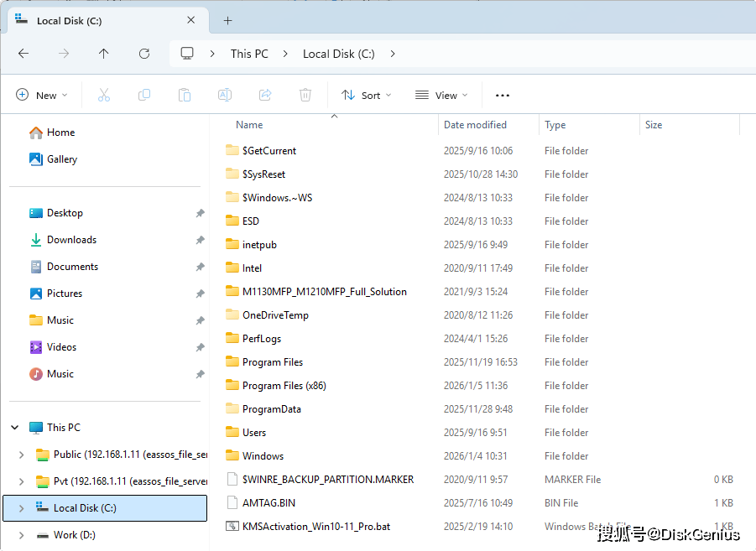Click the Delete trash can icon
The height and width of the screenshot is (551, 756).
[305, 96]
